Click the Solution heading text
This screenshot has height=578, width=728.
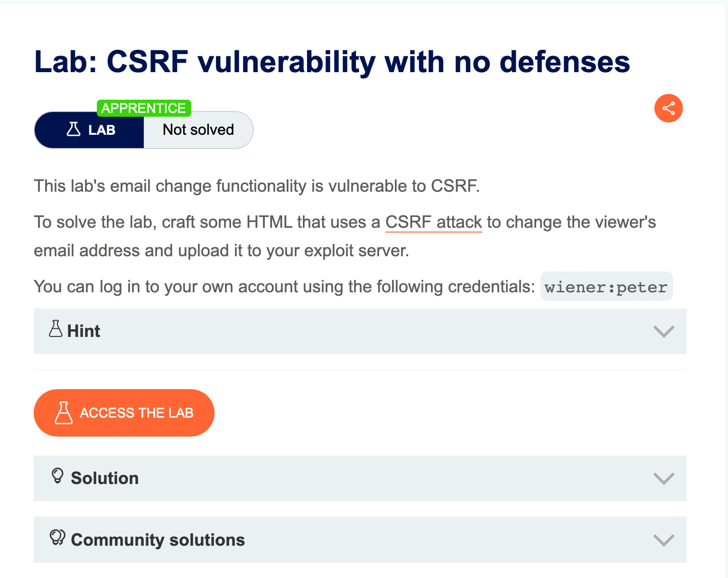pyautogui.click(x=105, y=478)
